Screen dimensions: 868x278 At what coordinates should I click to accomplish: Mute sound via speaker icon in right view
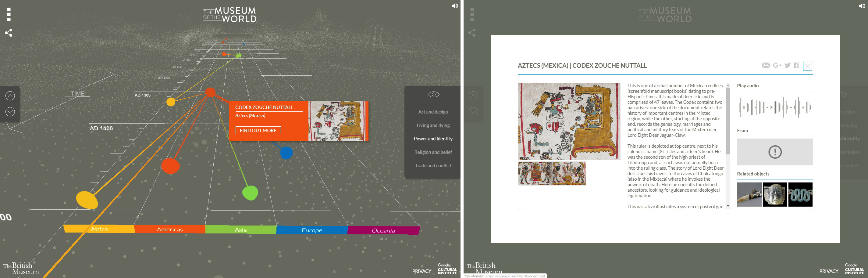coord(862,6)
